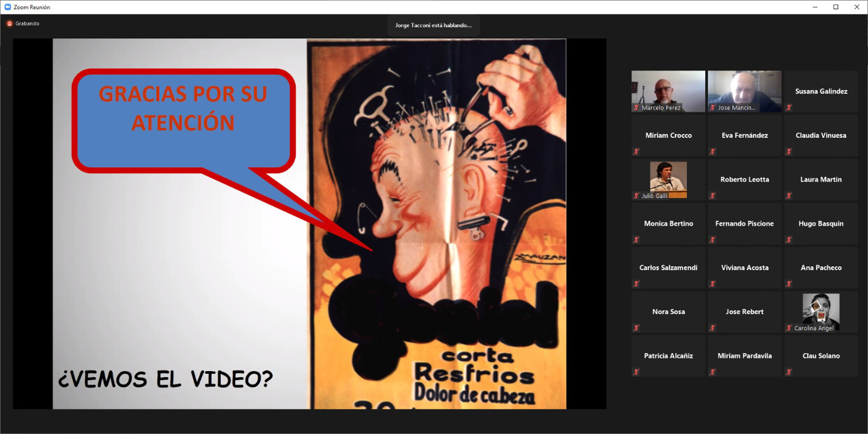Click the Zoom app icon in title bar
The height and width of the screenshot is (434, 868).
[x=7, y=7]
